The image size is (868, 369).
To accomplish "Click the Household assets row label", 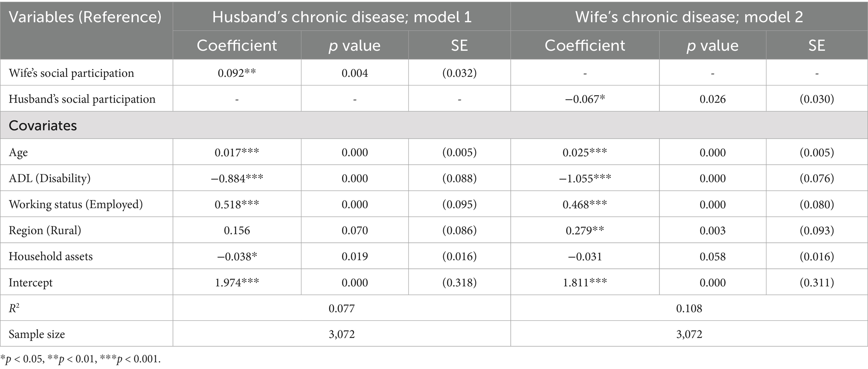I will [x=50, y=257].
